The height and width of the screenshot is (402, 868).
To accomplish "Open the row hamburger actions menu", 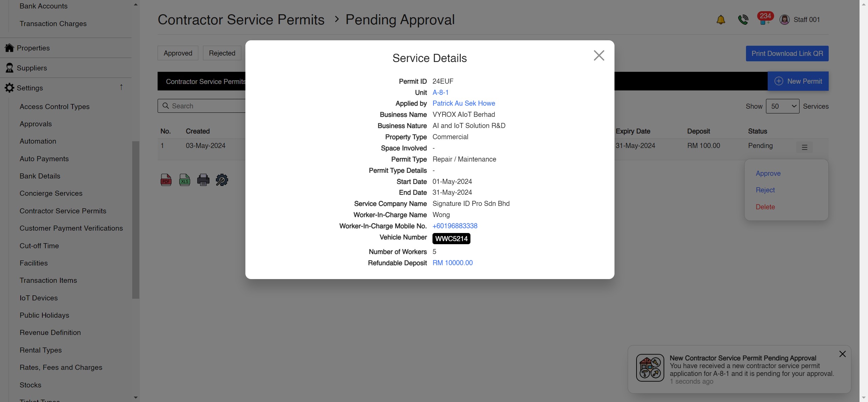I will tap(805, 147).
